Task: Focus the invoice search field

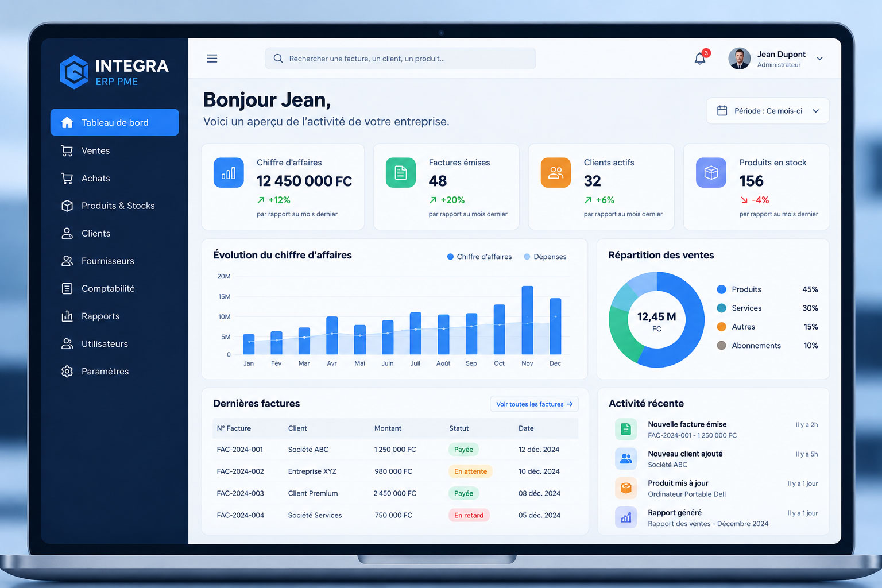Action: 400,59
